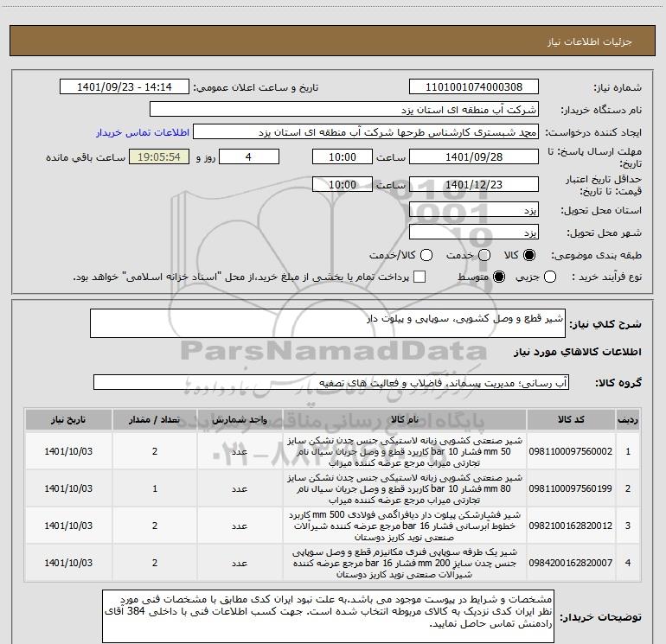The image size is (666, 644).
Task: Click the تعداد / مقدار column header
Action: (155, 419)
